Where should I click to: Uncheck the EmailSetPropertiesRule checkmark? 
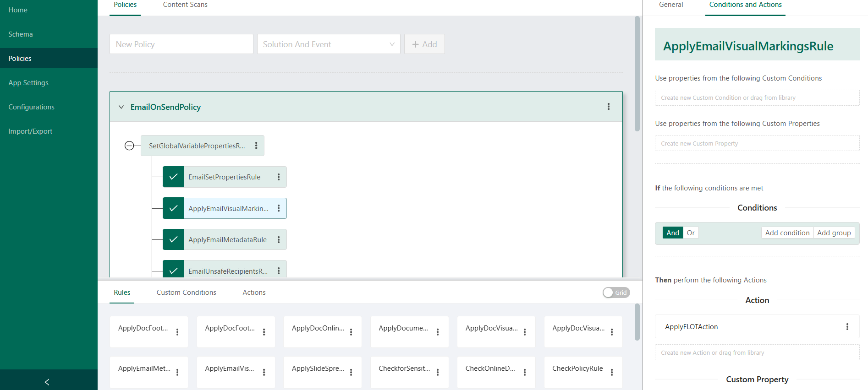click(173, 177)
